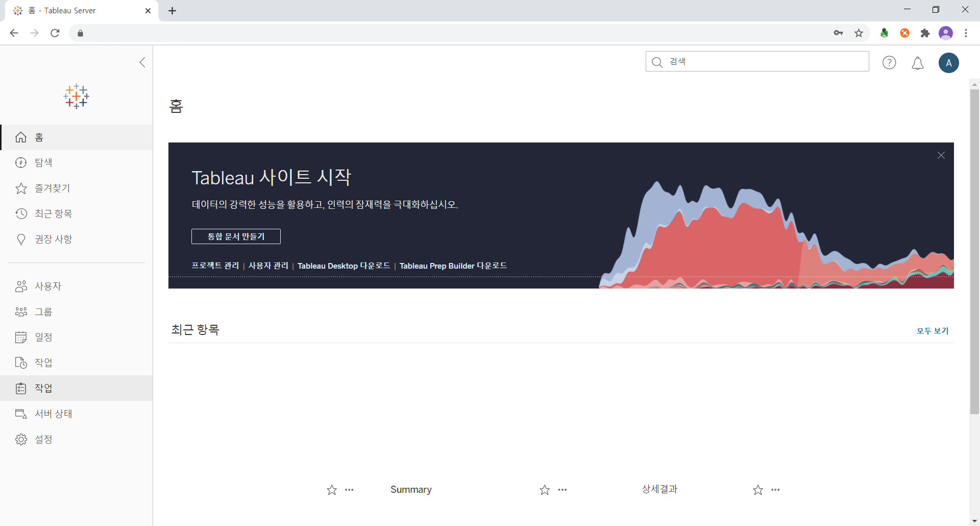Click the scrollbar down arrow
The height and width of the screenshot is (526, 980).
pos(974,521)
